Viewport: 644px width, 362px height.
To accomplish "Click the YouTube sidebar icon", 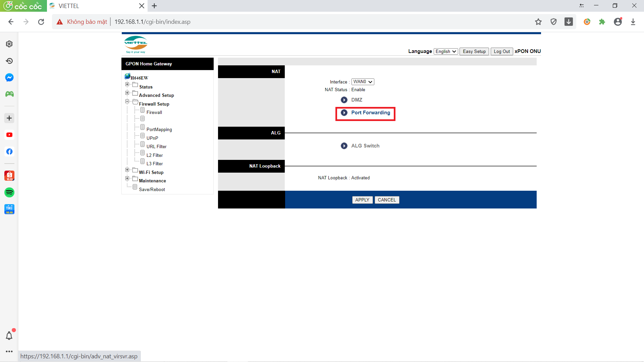I will tap(9, 135).
